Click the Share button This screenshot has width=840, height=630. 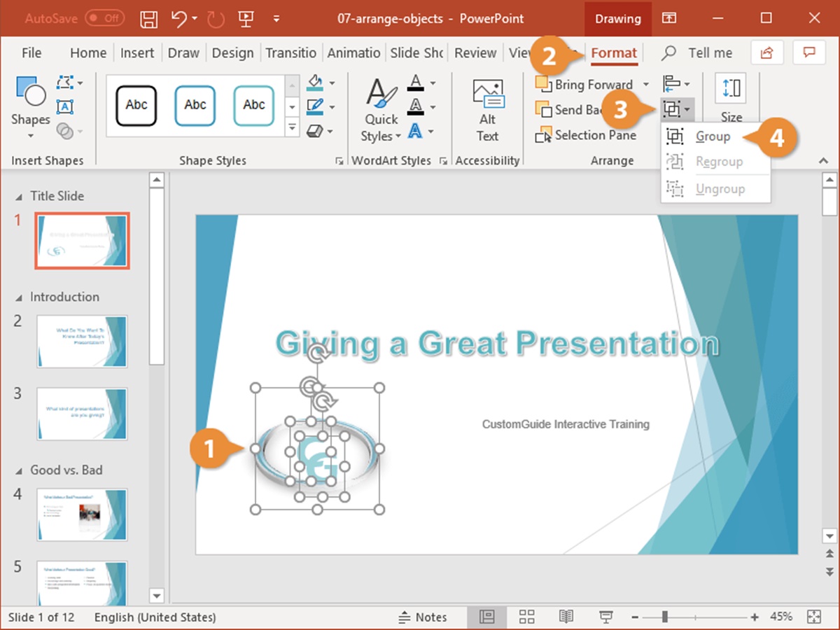coord(766,52)
